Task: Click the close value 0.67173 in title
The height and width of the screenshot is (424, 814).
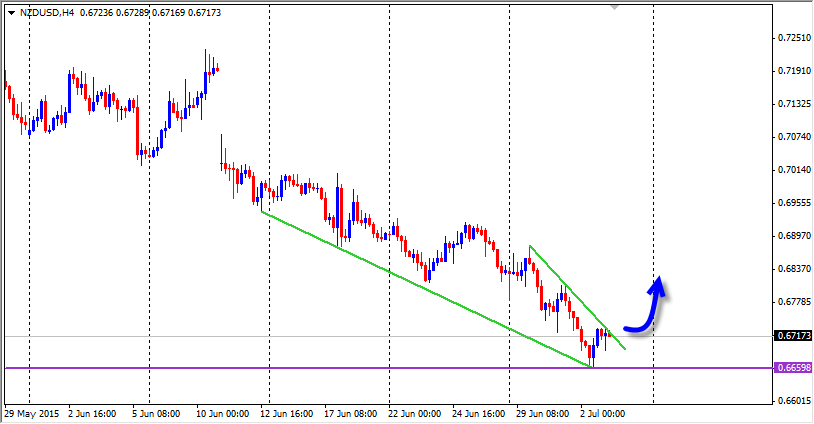Action: pyautogui.click(x=204, y=13)
